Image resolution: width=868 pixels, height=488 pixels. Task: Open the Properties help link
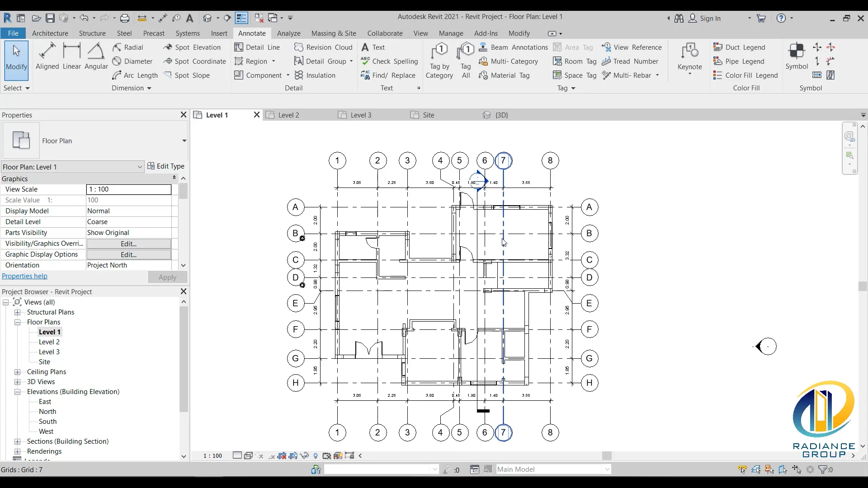pos(25,276)
